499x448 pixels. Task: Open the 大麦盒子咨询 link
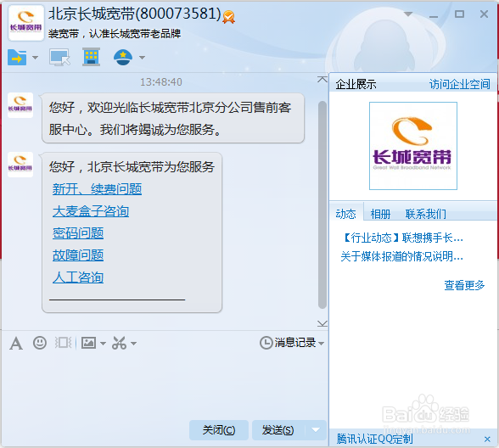click(91, 211)
